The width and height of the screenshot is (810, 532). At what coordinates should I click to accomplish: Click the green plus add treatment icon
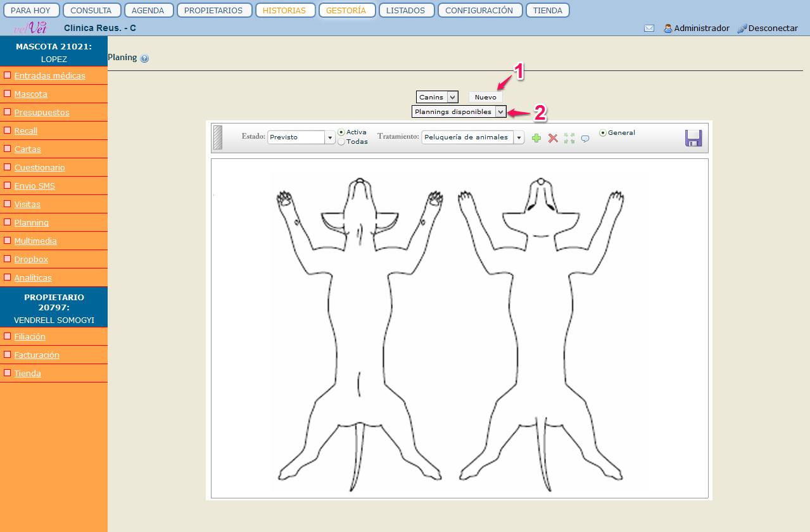(536, 138)
